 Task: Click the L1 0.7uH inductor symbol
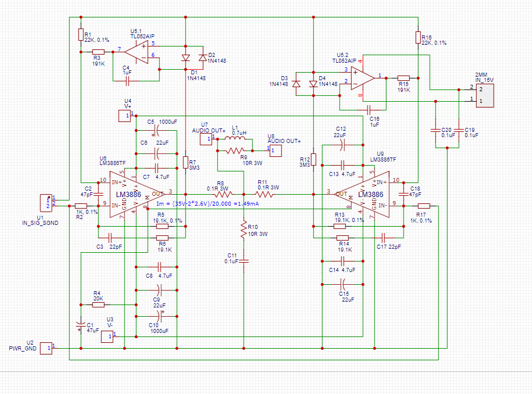pos(235,138)
